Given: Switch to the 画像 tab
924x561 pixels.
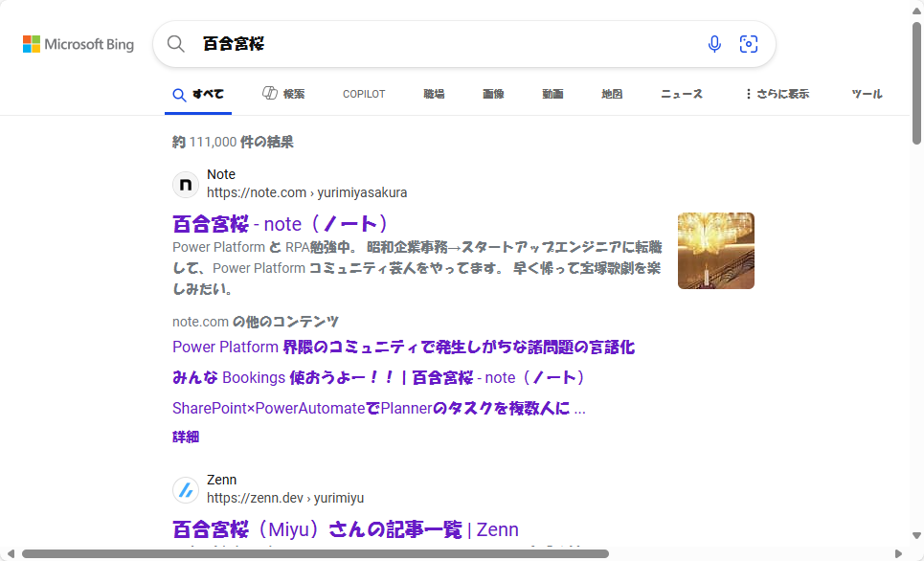Looking at the screenshot, I should [493, 94].
